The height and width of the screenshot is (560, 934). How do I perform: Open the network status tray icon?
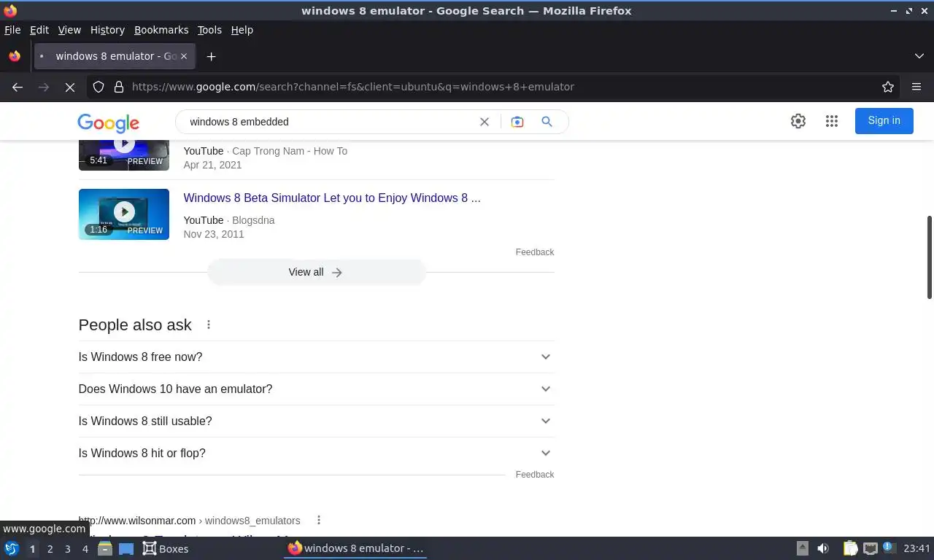click(x=870, y=548)
